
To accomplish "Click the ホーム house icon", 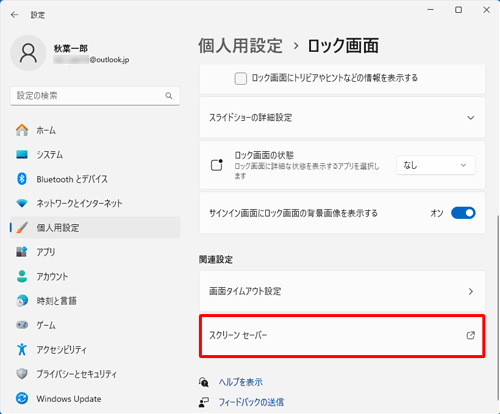I will coord(22,130).
